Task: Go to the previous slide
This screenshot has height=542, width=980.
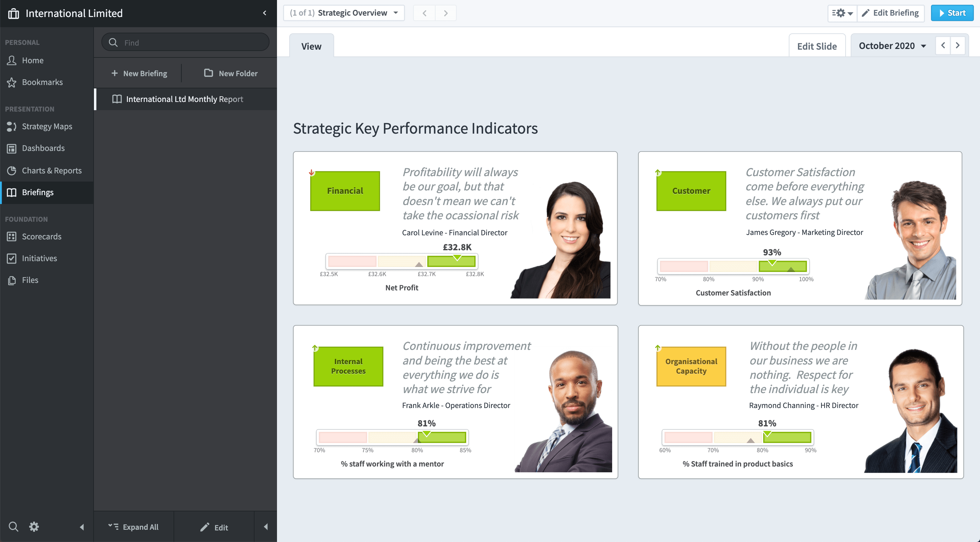Action: coord(424,13)
